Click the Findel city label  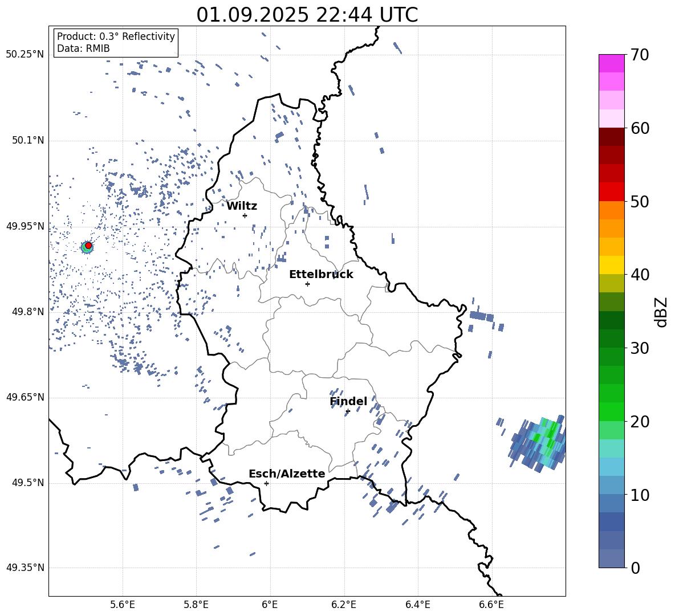click(348, 401)
